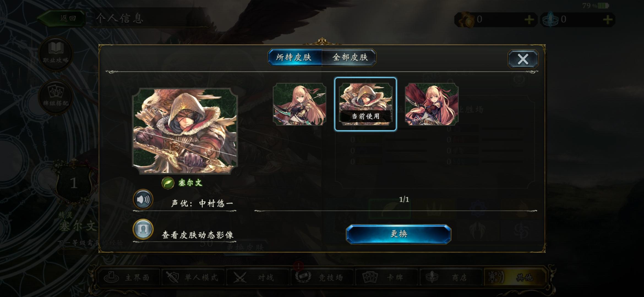644x297 pixels.
Task: Select 所持皮肤 tab
Action: click(x=294, y=57)
